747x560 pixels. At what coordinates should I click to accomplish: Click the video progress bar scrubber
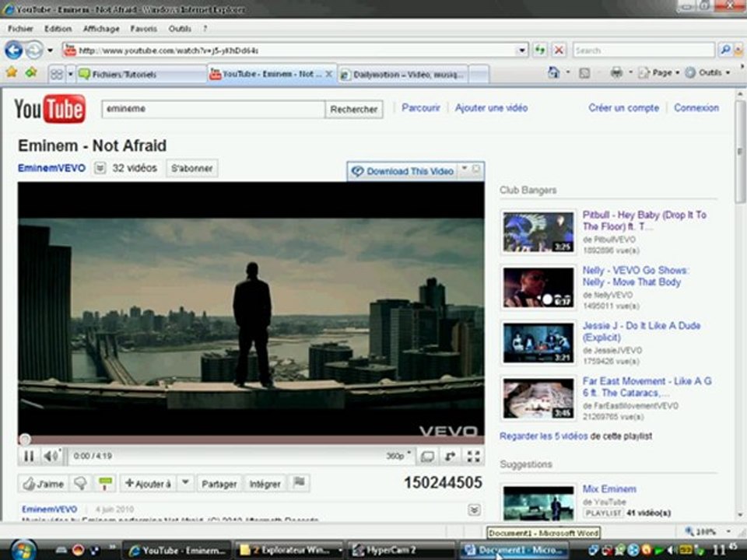25,439
